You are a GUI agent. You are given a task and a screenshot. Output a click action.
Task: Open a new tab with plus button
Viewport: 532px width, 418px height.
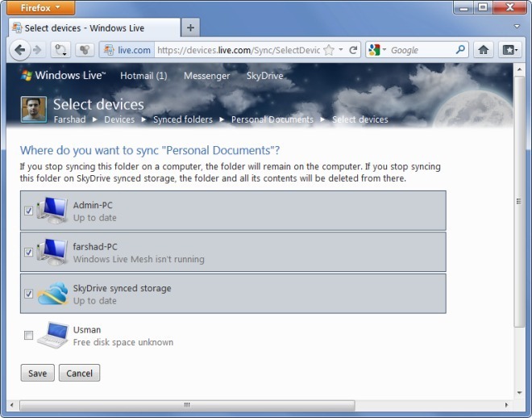pos(190,27)
